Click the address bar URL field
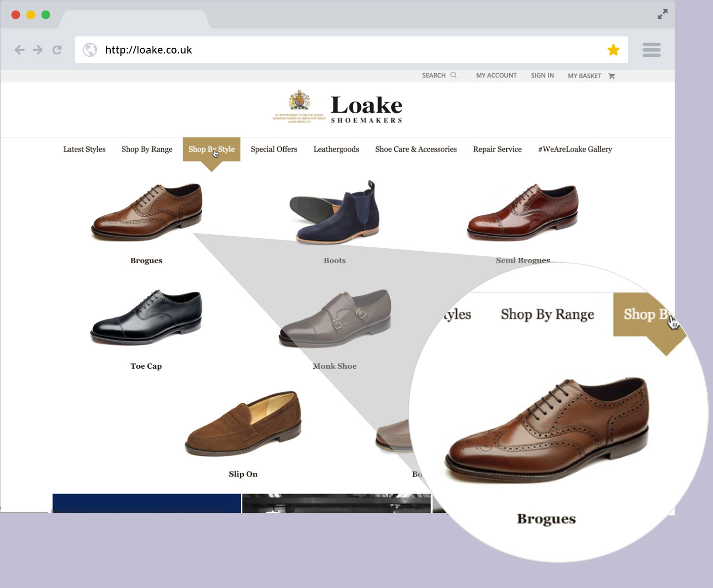 pyautogui.click(x=351, y=50)
